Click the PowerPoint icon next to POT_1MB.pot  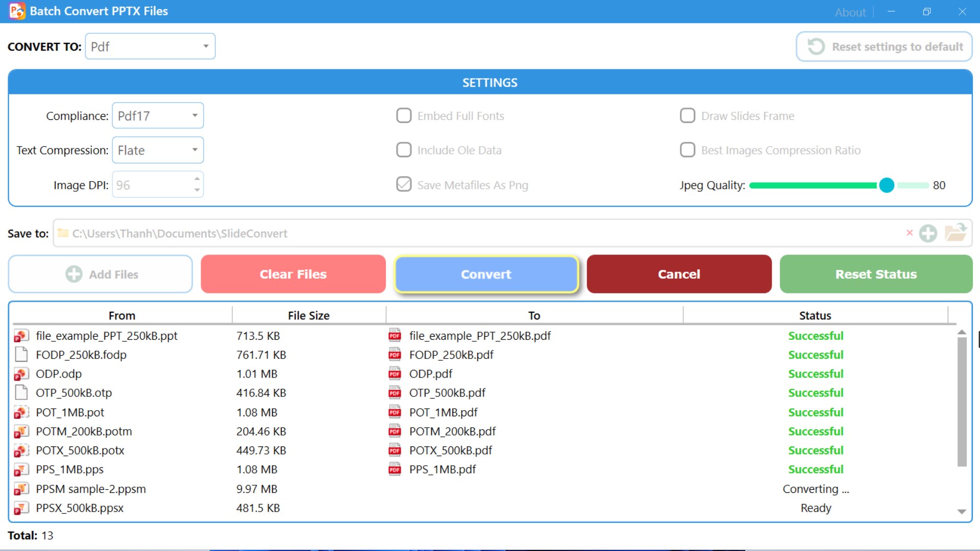(21, 412)
